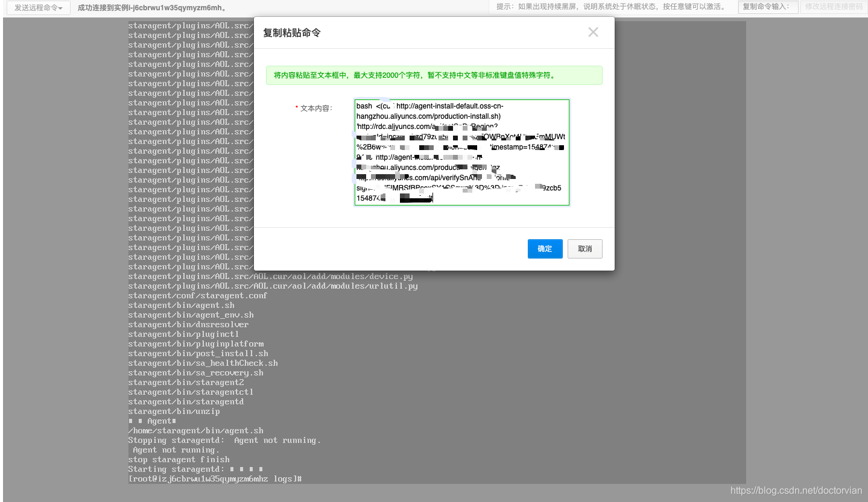Click the 提示 sleep-state hint text
This screenshot has width=868, height=502.
[x=612, y=7]
